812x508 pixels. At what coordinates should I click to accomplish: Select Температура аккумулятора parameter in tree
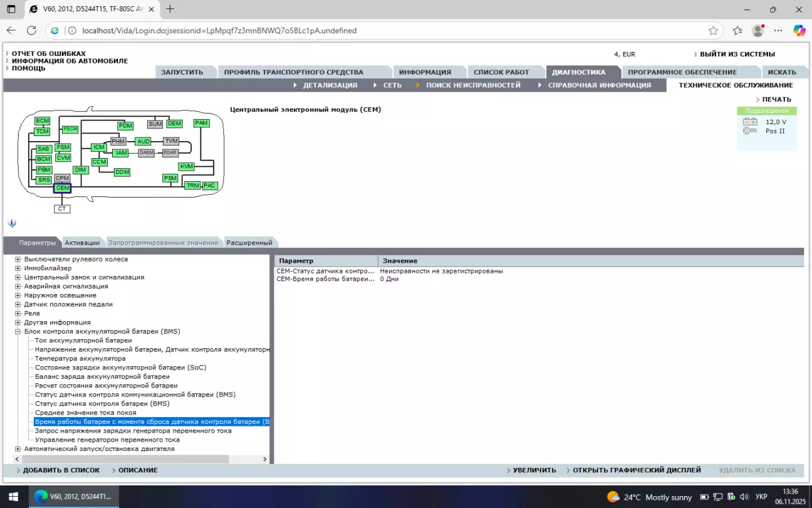coord(80,359)
